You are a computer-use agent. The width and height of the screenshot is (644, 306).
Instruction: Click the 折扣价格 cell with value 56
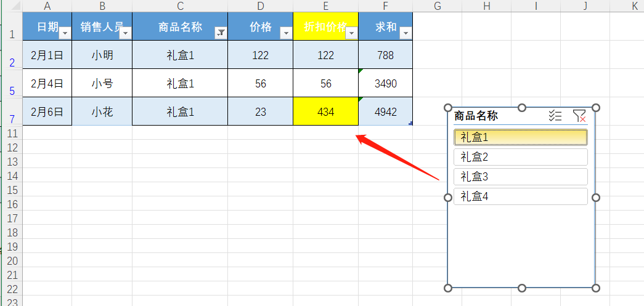coord(325,83)
